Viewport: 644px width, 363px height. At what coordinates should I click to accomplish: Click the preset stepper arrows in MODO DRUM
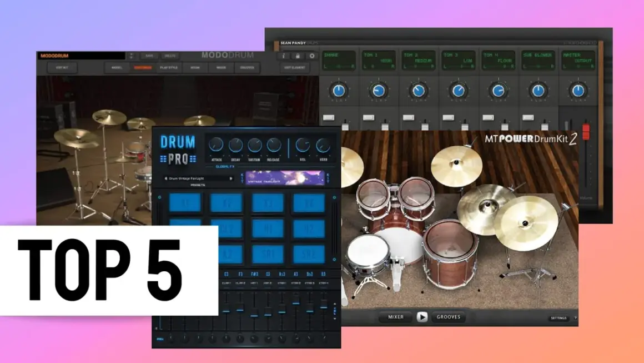tap(131, 56)
